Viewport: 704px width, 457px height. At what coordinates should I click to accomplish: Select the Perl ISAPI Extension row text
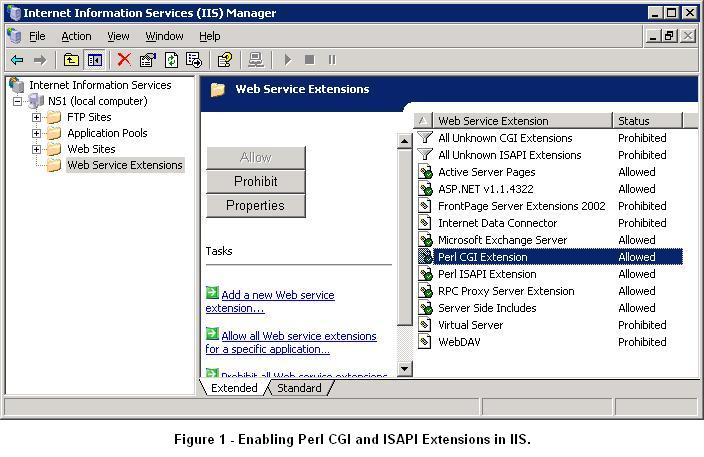click(x=487, y=274)
